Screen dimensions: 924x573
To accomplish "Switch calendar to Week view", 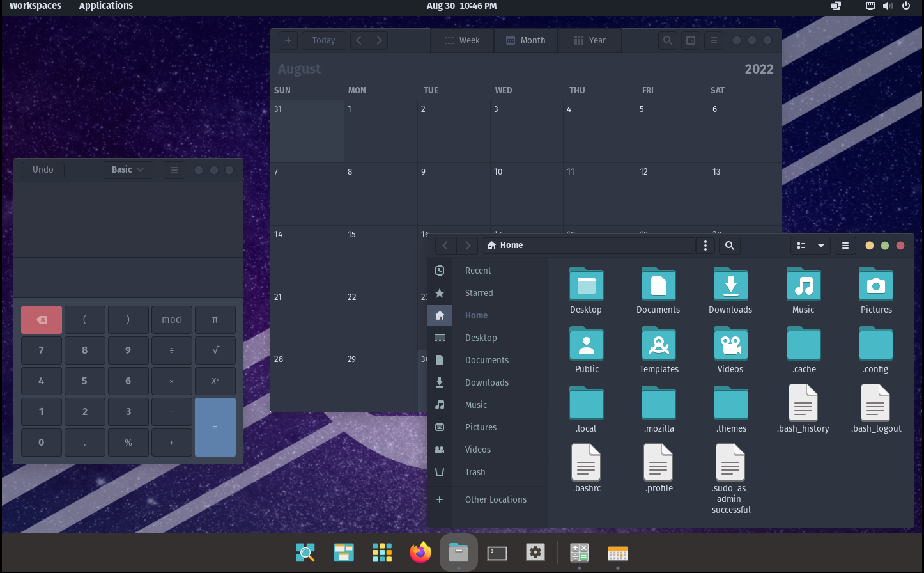I will [462, 40].
